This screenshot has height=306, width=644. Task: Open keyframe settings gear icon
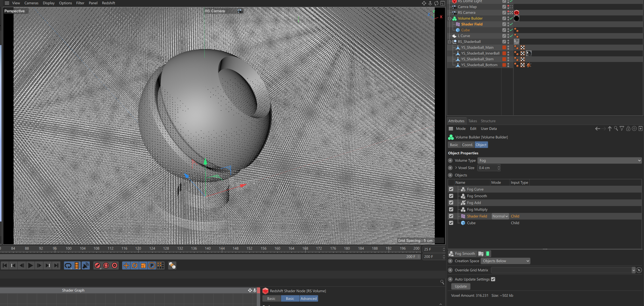115,265
